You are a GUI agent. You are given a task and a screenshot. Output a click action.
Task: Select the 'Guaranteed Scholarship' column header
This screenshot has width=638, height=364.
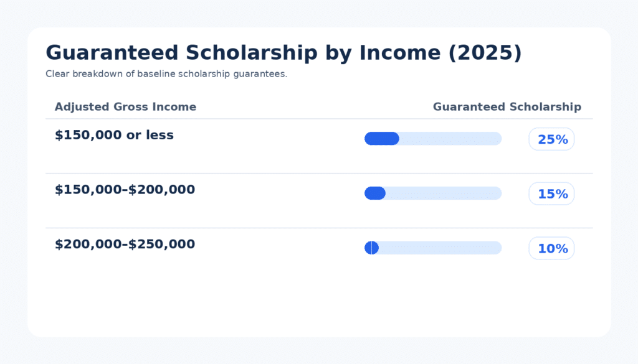point(507,107)
